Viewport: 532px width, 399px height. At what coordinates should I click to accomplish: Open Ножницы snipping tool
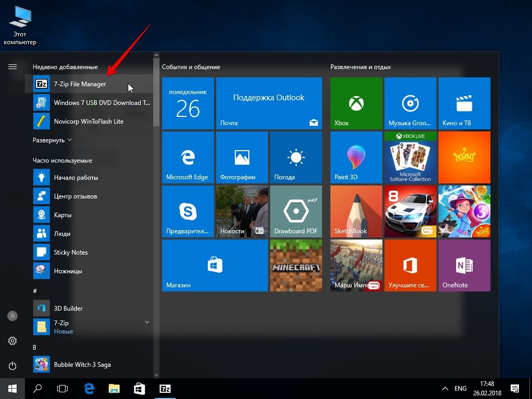[x=89, y=271]
